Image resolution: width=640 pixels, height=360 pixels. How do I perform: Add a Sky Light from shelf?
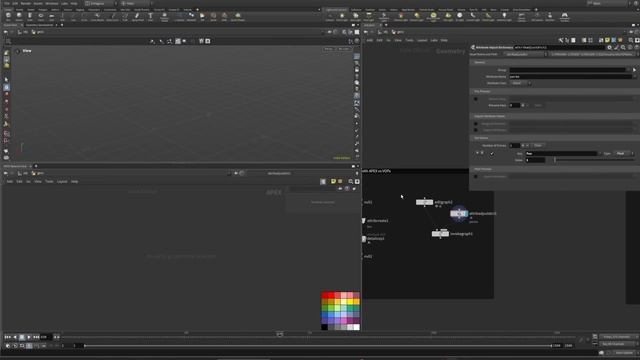coord(448,16)
